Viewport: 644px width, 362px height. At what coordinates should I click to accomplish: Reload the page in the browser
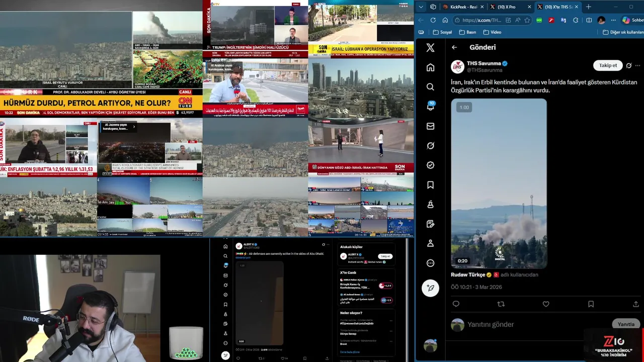[x=433, y=20]
